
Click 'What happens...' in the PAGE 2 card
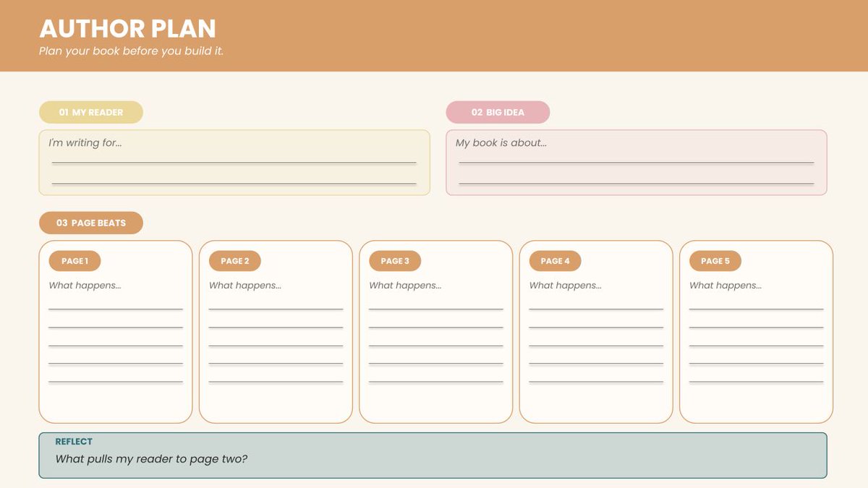pyautogui.click(x=245, y=286)
